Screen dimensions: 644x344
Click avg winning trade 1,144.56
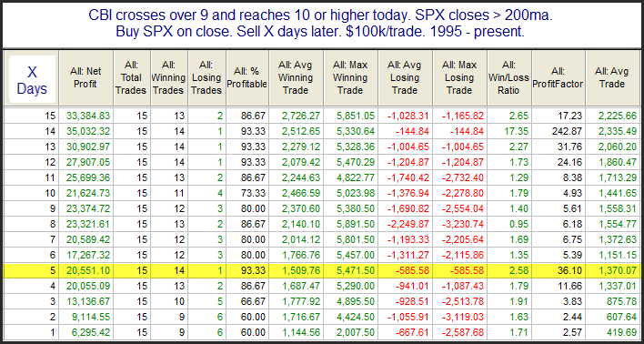tap(300, 333)
